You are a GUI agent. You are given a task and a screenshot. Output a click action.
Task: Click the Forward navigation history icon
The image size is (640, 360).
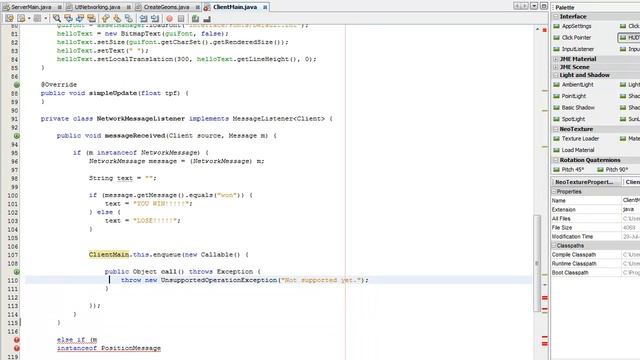[37, 18]
